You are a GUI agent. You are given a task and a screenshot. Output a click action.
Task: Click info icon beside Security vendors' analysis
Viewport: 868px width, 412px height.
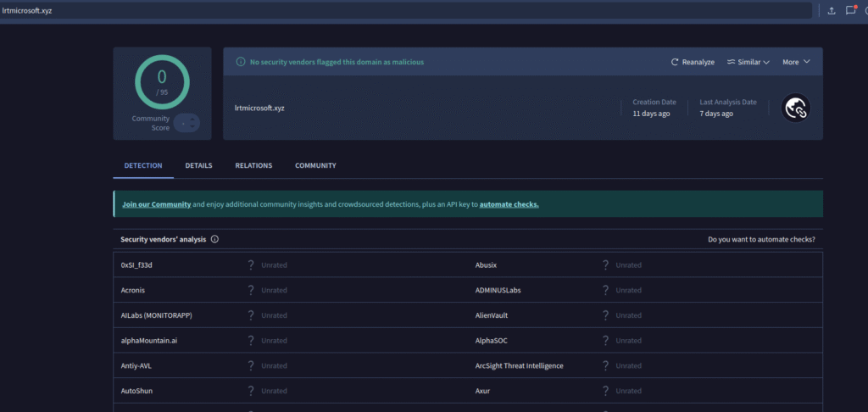(x=215, y=239)
